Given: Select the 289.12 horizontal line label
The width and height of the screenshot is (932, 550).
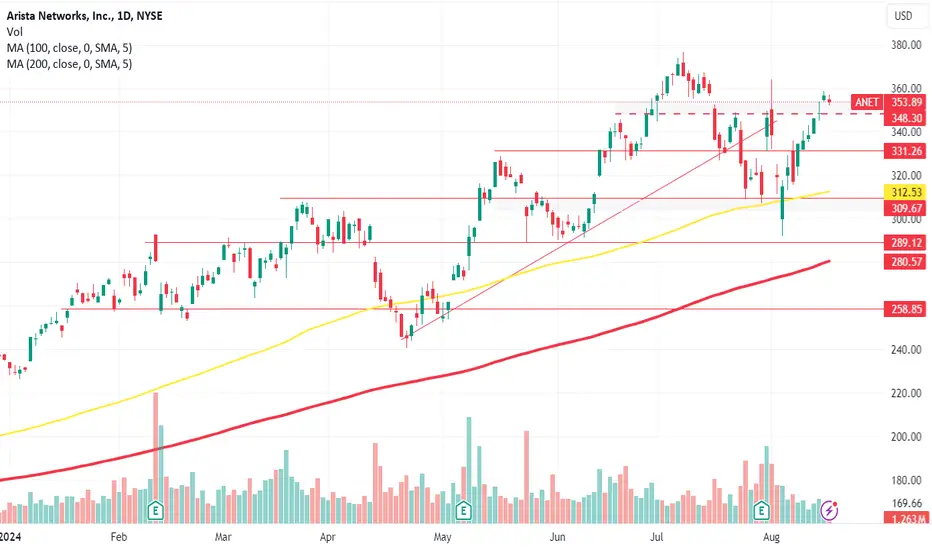Looking at the screenshot, I should point(906,243).
